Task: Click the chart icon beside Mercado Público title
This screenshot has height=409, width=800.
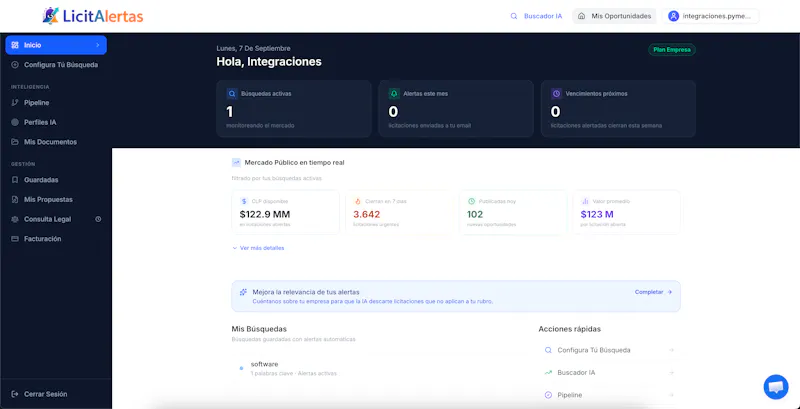Action: pyautogui.click(x=236, y=163)
